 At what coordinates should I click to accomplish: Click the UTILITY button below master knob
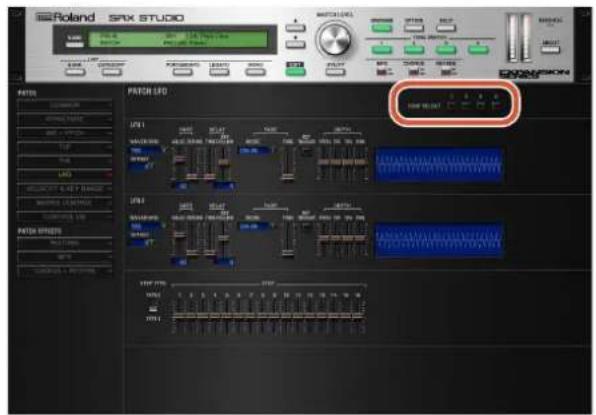[x=335, y=71]
